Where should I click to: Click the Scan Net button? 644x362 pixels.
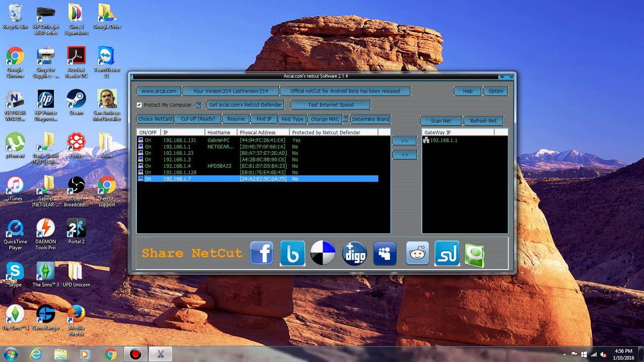(441, 121)
